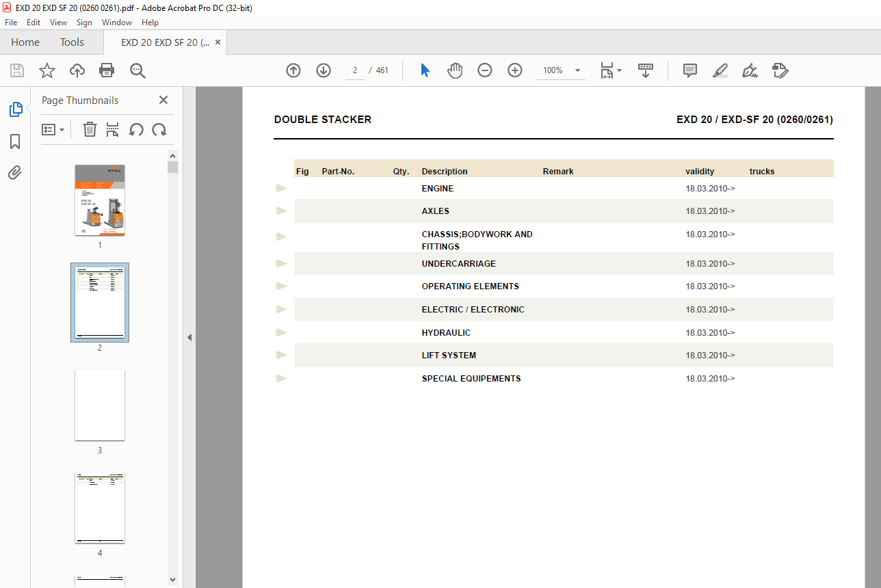Add a comment with the speech bubble icon
Image resolution: width=881 pixels, height=588 pixels.
690,70
